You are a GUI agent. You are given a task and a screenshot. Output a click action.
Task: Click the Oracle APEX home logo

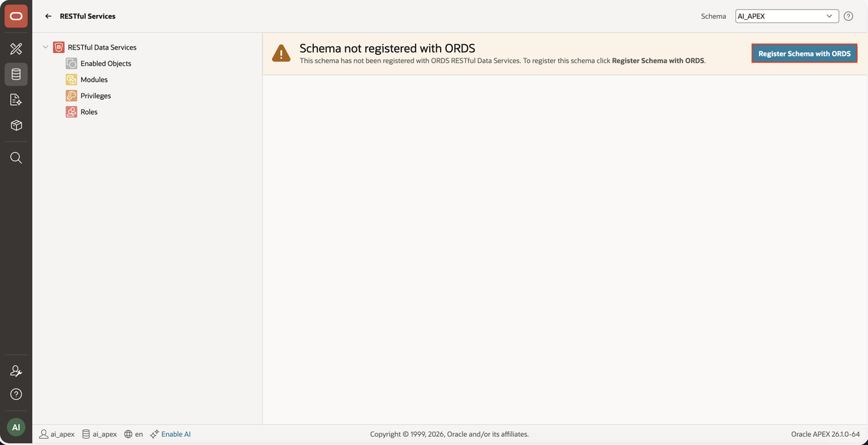16,16
